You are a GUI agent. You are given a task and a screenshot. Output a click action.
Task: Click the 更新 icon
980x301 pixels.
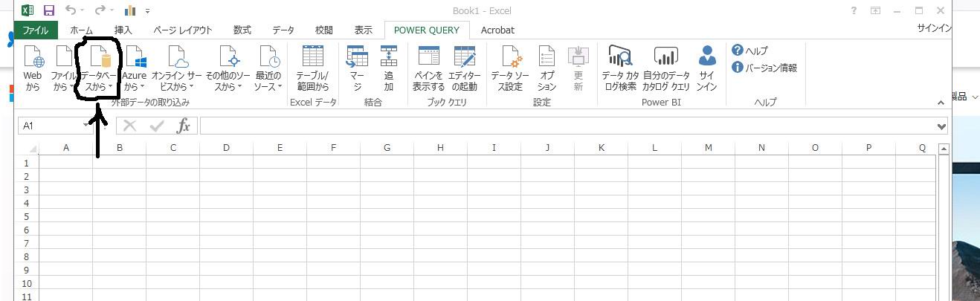[x=578, y=68]
